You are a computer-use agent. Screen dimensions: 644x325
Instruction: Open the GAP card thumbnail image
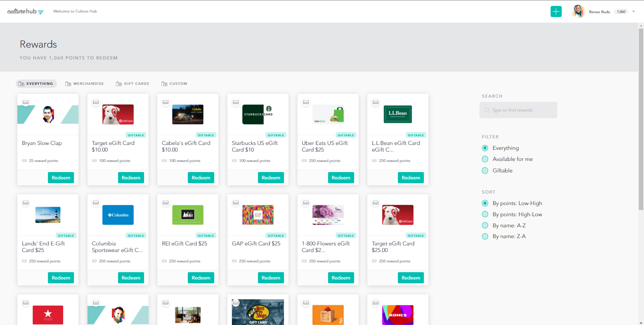coord(258,215)
